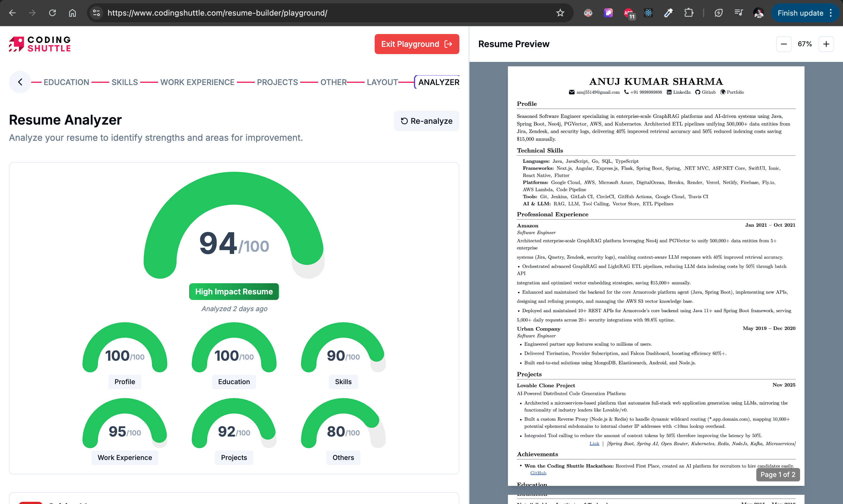Open the color picker eyedropper extension
Viewport: 843px width, 504px height.
(668, 13)
